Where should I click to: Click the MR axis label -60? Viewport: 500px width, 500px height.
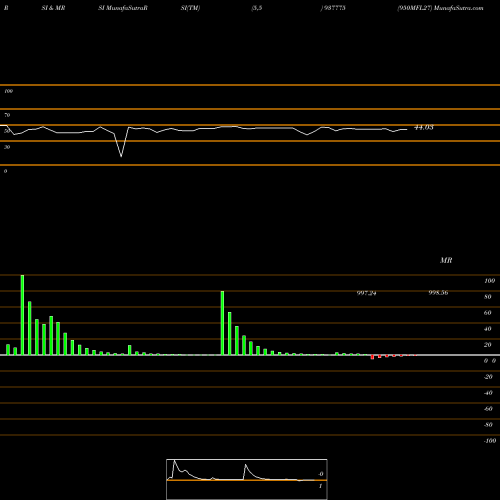[x=488, y=409]
